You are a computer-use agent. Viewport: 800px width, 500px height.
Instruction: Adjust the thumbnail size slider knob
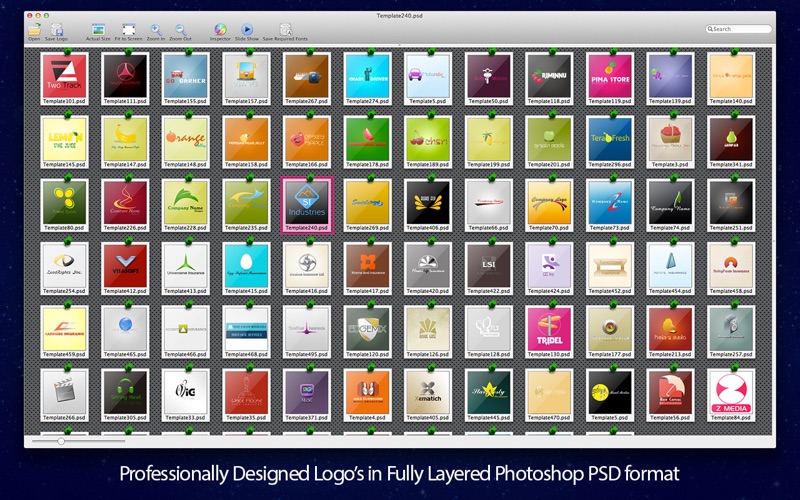pos(61,441)
